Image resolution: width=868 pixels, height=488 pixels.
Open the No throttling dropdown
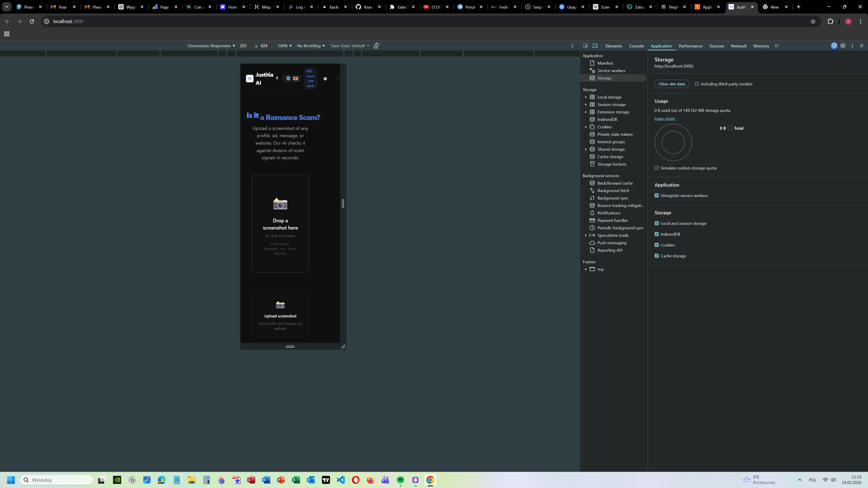coord(311,46)
